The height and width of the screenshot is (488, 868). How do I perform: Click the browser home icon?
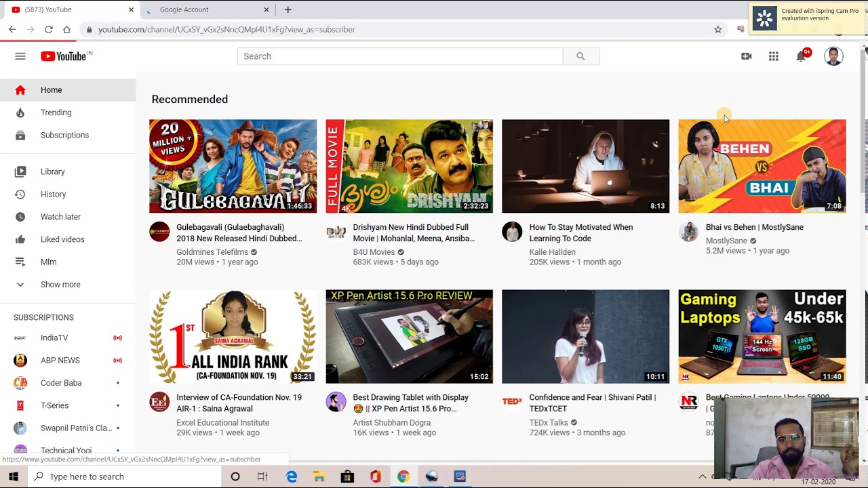click(66, 29)
